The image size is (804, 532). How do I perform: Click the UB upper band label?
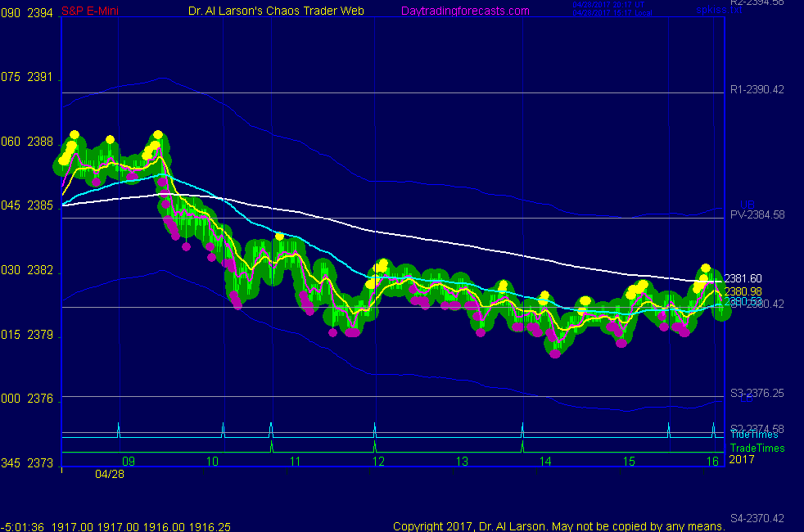tap(747, 205)
